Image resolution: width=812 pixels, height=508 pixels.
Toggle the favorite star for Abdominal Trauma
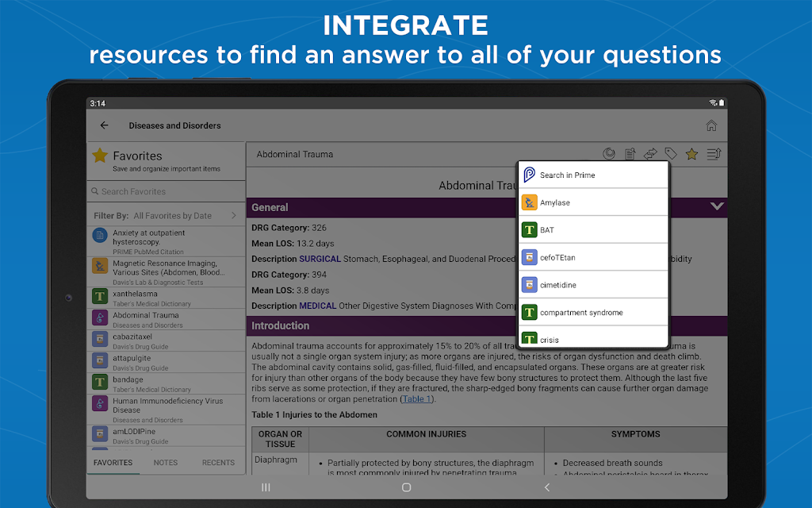pyautogui.click(x=691, y=154)
